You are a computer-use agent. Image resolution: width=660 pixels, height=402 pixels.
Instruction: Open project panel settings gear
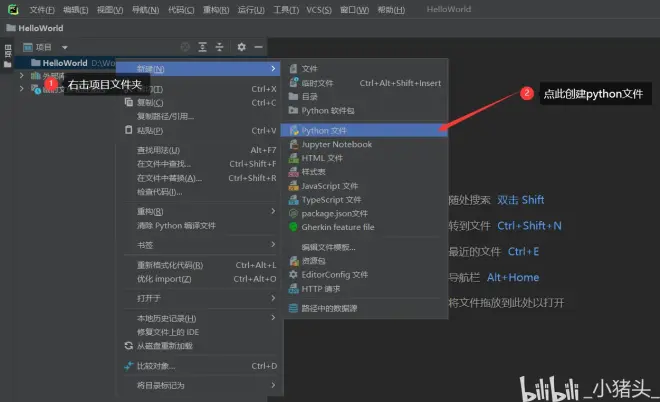241,47
